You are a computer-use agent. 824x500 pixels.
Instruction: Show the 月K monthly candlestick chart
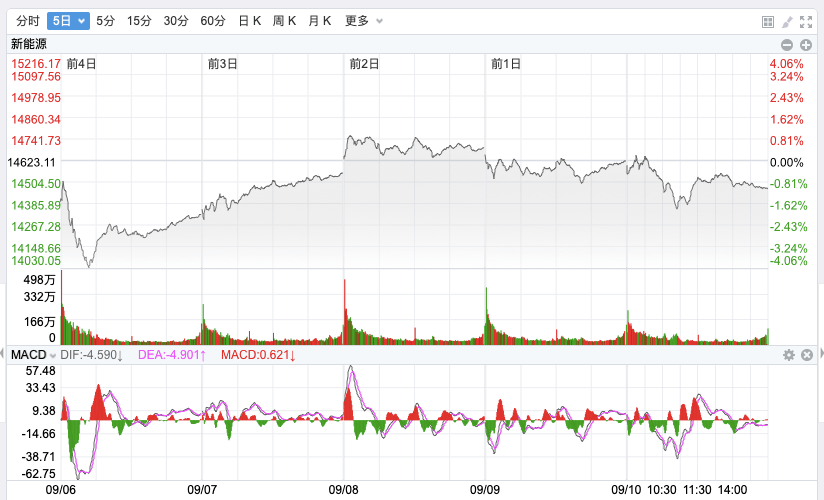tap(320, 21)
